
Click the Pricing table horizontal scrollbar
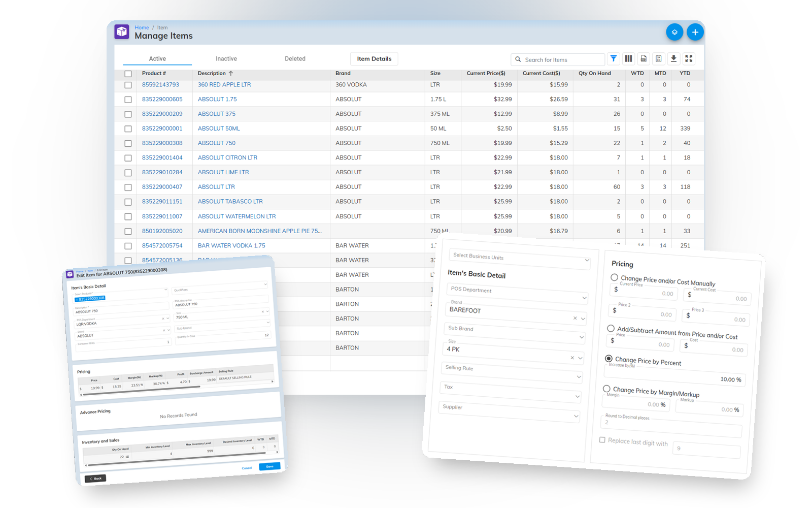(142, 391)
